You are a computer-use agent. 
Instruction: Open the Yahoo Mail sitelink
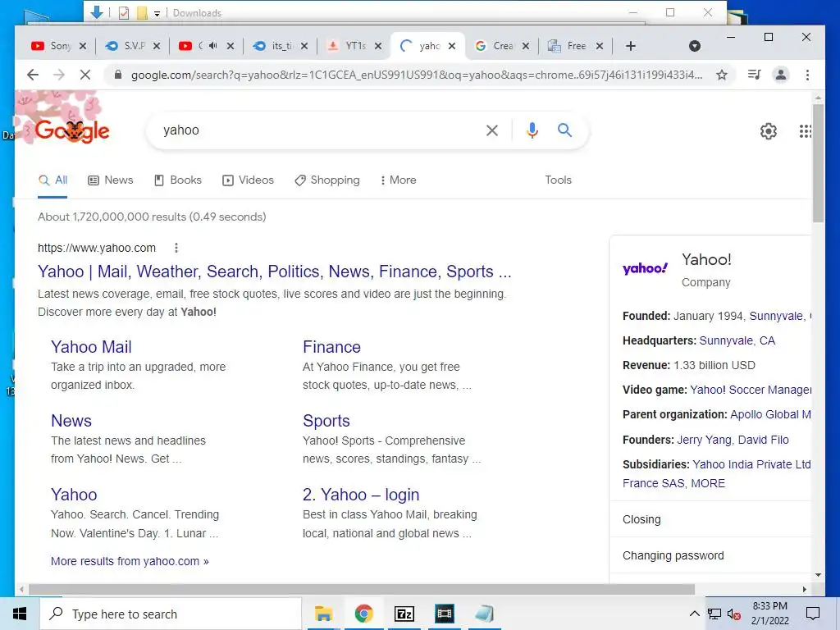pos(91,347)
